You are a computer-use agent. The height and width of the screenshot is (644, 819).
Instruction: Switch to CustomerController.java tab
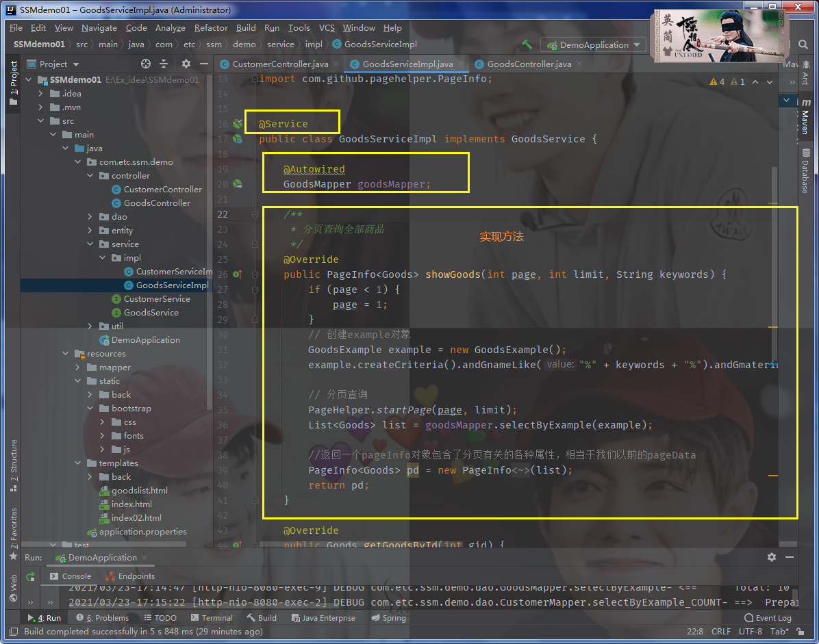tap(280, 64)
